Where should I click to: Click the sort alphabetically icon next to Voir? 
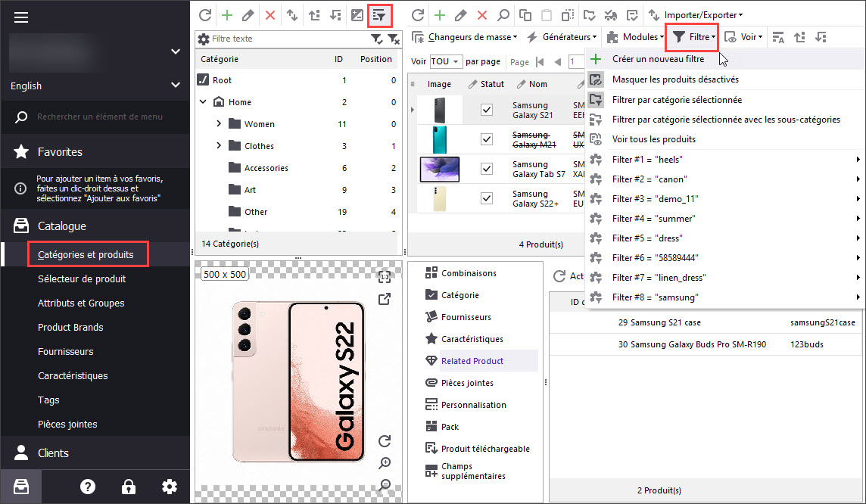tap(778, 38)
